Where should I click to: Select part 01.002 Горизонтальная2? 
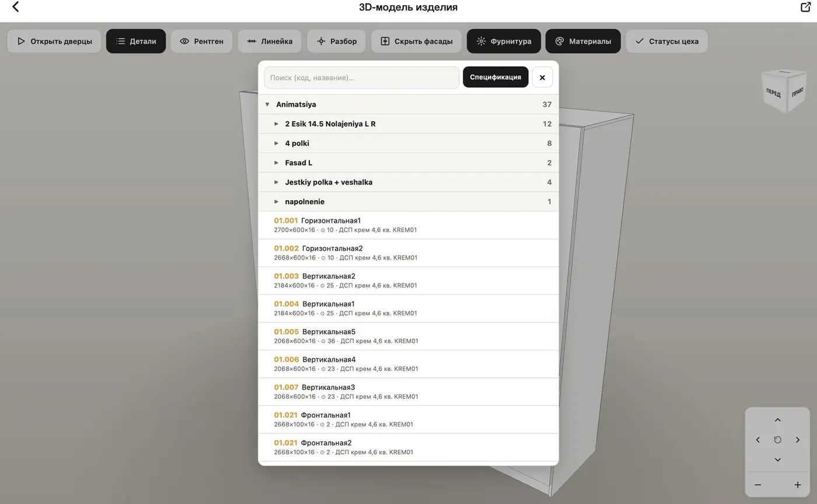click(408, 253)
